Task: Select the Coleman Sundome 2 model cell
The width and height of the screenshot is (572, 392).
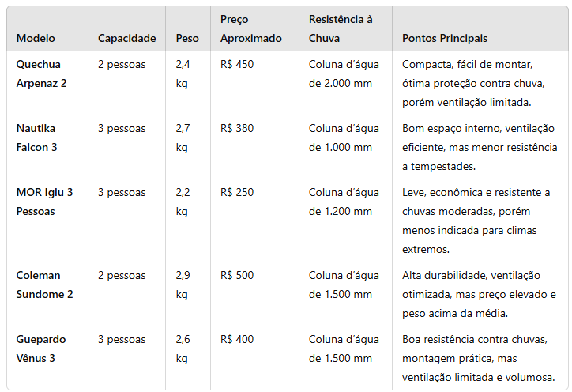Action: pos(43,285)
